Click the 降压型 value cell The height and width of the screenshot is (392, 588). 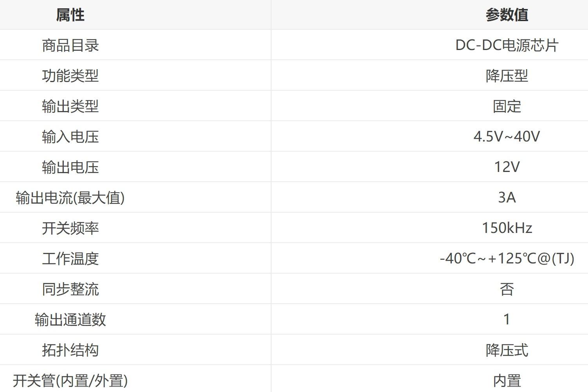coord(507,76)
